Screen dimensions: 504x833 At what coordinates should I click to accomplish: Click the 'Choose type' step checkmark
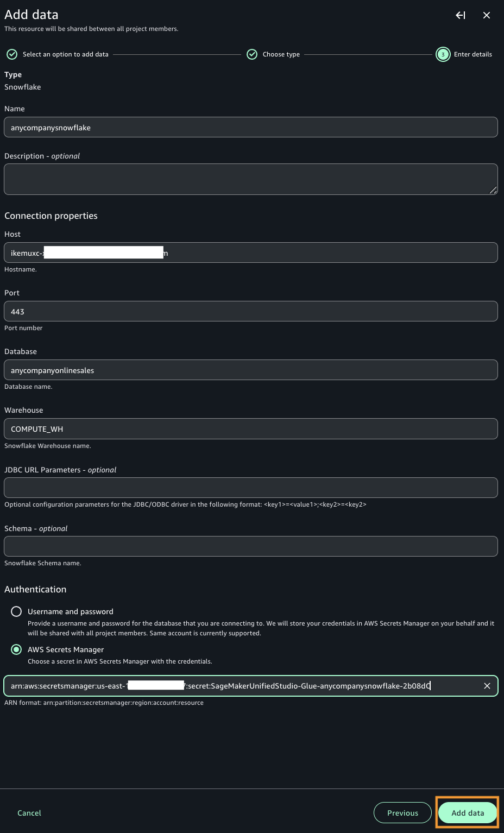click(252, 54)
